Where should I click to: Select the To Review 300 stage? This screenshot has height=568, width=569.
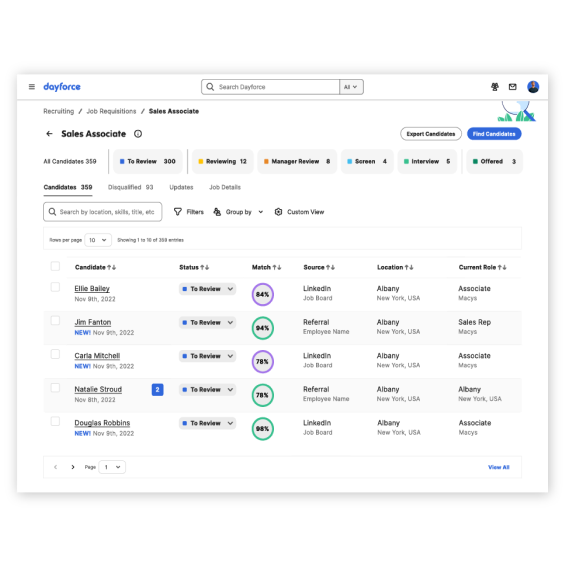(148, 161)
